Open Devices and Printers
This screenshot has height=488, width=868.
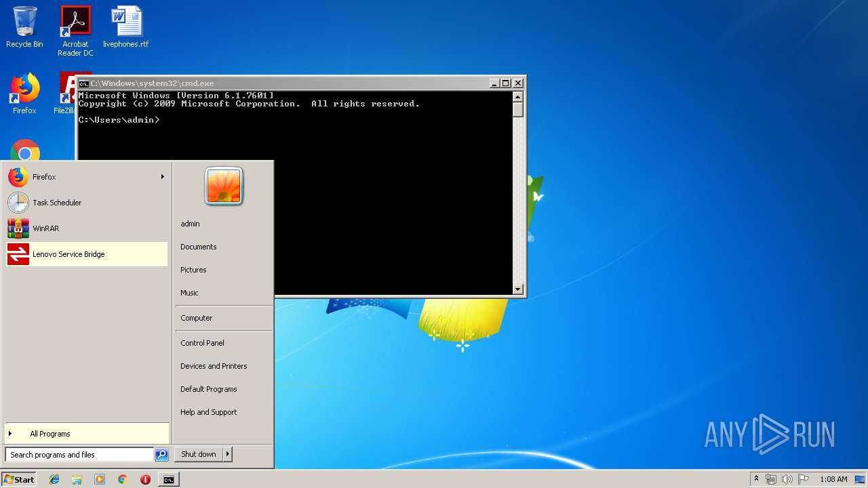coord(214,366)
